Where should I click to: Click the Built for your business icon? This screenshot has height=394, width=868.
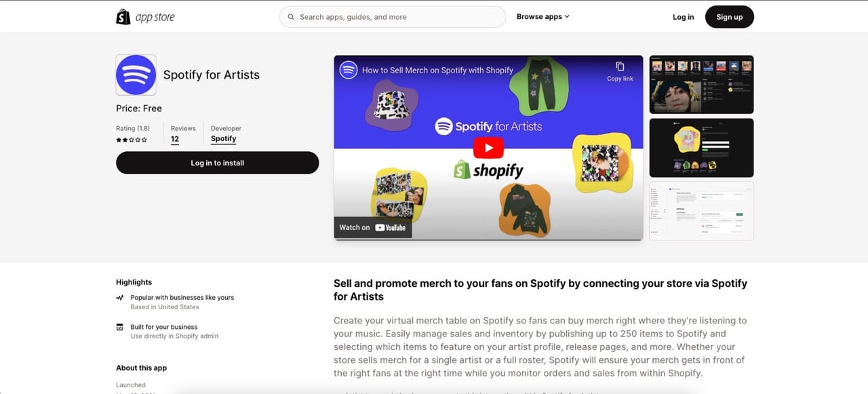click(x=120, y=327)
